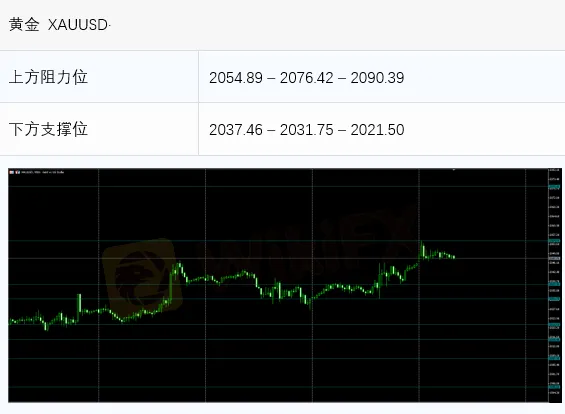Screen dimensions: 565x414
Task: Click the current price label on price axis
Action: [x=554, y=258]
